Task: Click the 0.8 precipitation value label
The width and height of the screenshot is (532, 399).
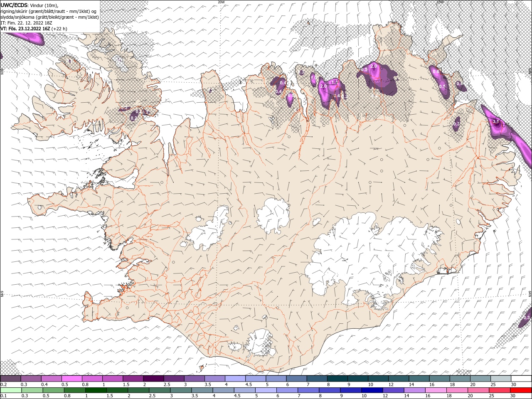Action: (x=291, y=95)
